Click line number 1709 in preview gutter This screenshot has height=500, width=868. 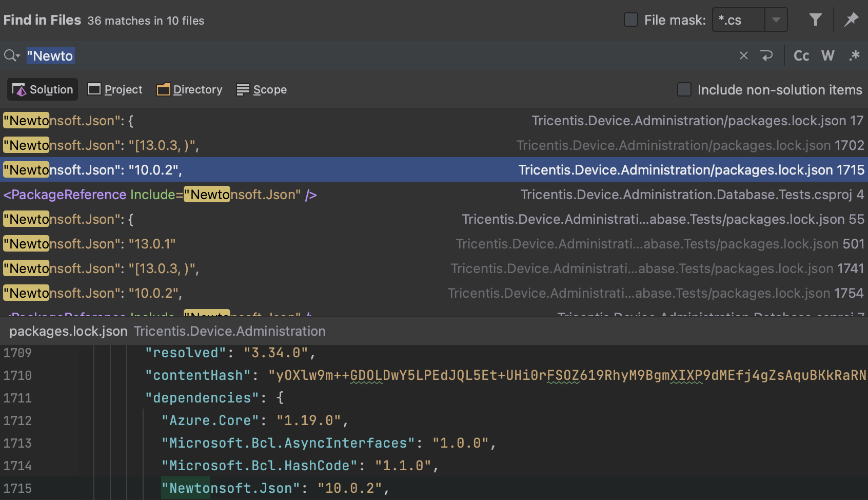tap(17, 353)
